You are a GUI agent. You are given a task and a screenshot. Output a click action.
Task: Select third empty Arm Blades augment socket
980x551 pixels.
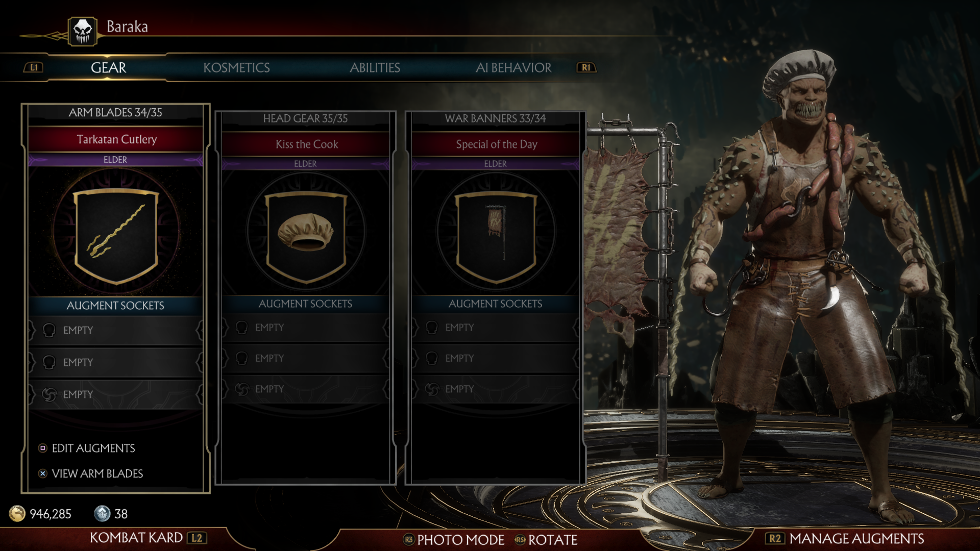(x=115, y=394)
